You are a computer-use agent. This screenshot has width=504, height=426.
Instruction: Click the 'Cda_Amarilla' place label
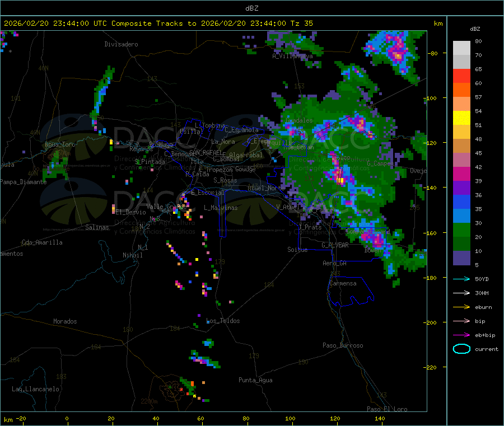pyautogui.click(x=42, y=242)
